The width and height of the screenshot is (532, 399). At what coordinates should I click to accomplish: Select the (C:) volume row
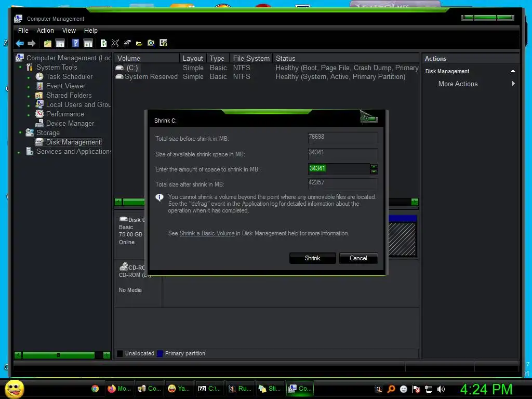pyautogui.click(x=267, y=68)
